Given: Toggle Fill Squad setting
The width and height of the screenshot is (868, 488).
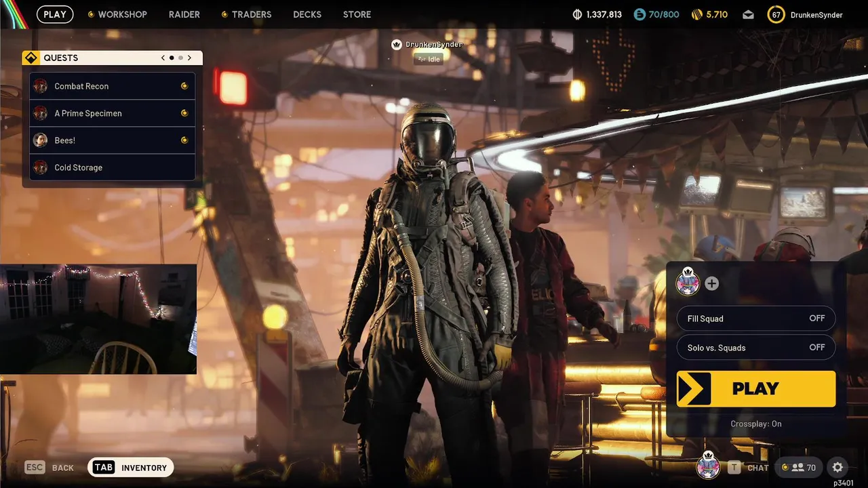Looking at the screenshot, I should click(756, 319).
